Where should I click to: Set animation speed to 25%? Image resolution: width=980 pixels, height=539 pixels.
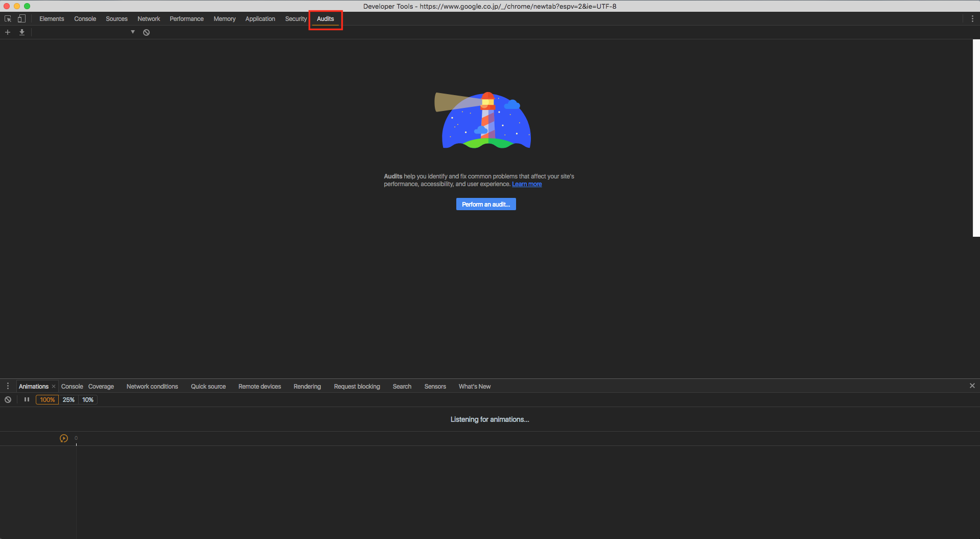pyautogui.click(x=68, y=400)
